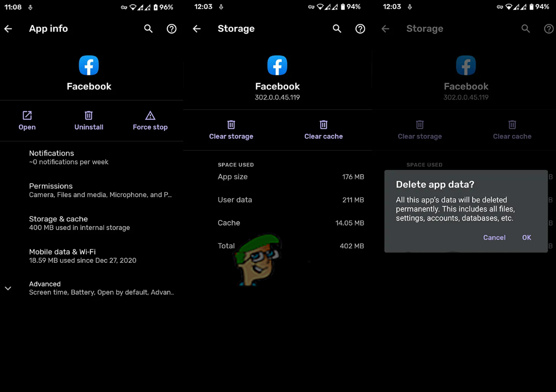Open help on the middle Storage screen
The image size is (556, 392).
360,29
